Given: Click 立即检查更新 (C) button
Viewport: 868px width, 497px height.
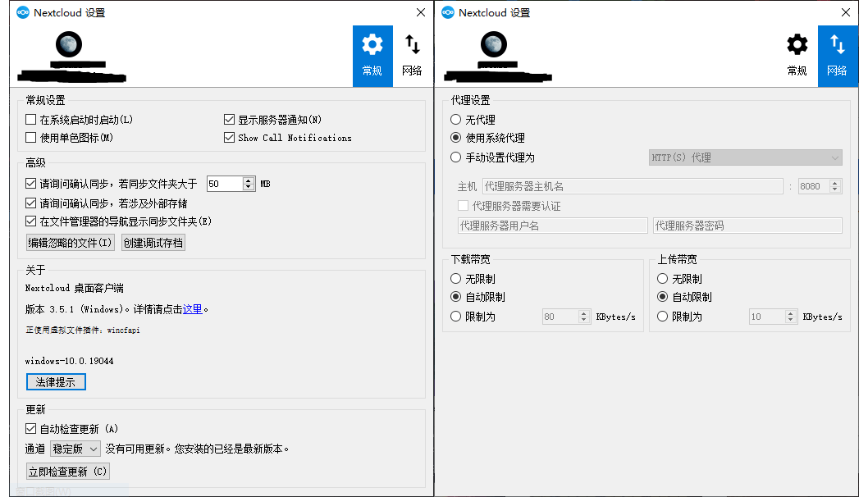Looking at the screenshot, I should 68,472.
